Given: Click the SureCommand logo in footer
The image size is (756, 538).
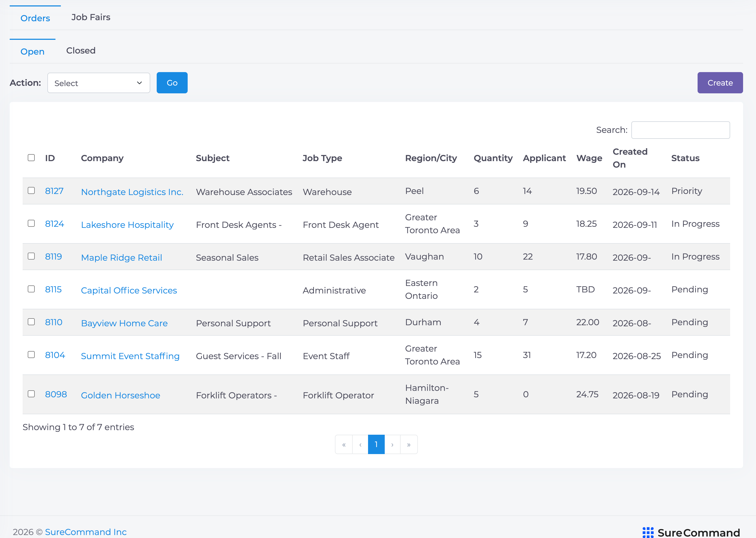Looking at the screenshot, I should (691, 532).
